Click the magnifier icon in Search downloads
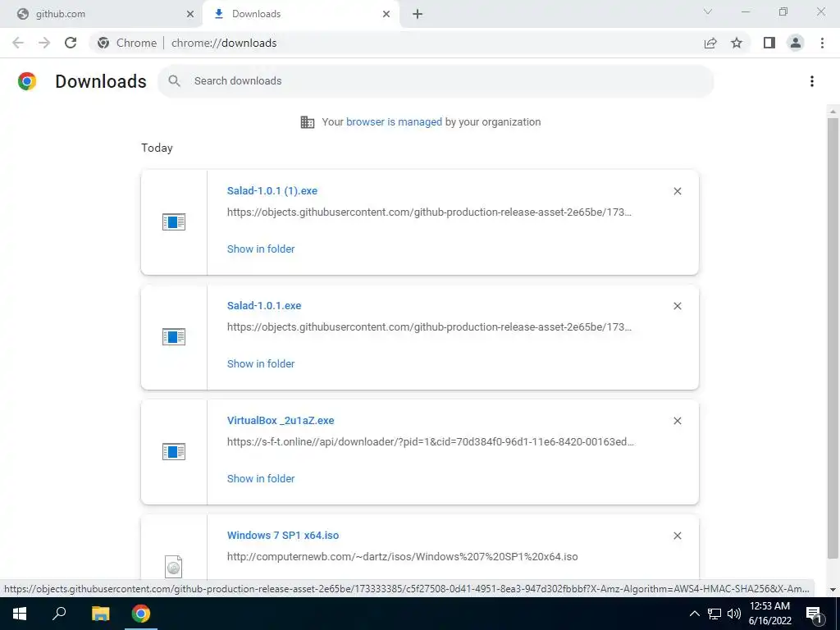 click(174, 81)
